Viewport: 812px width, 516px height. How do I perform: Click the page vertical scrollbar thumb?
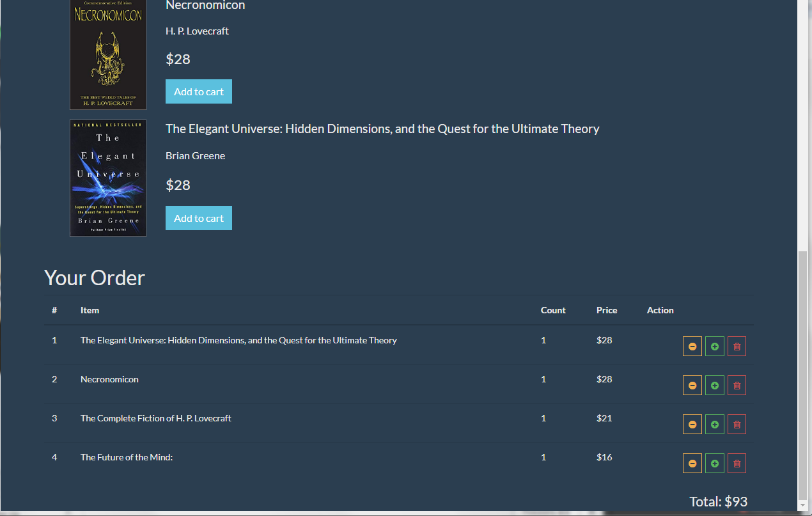coord(803,375)
